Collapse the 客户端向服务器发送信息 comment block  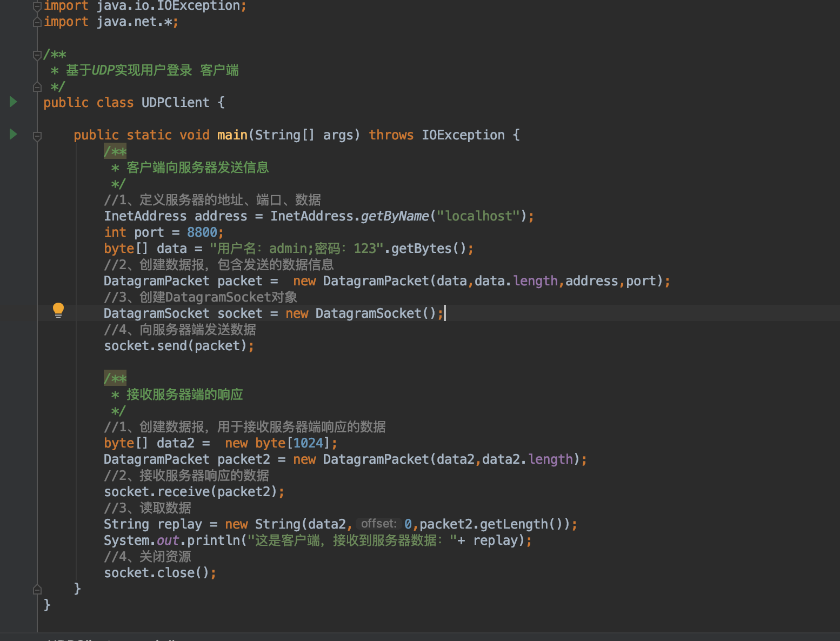click(115, 151)
